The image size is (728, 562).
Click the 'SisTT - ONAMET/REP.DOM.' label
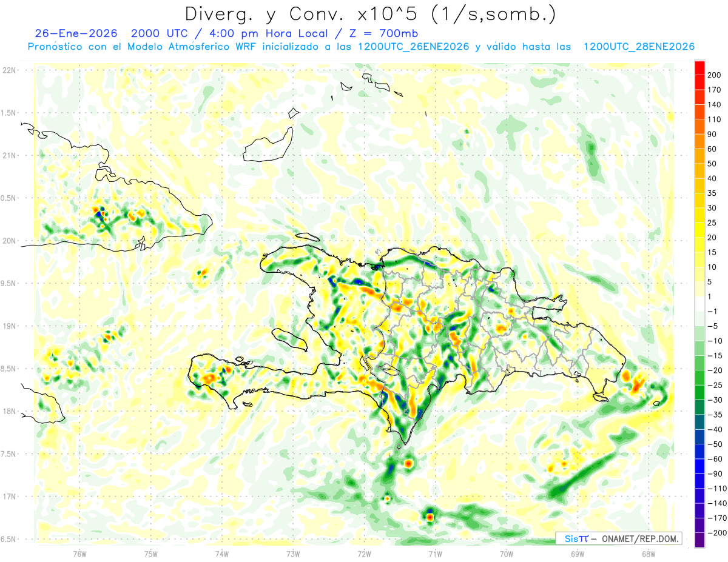[x=619, y=538]
